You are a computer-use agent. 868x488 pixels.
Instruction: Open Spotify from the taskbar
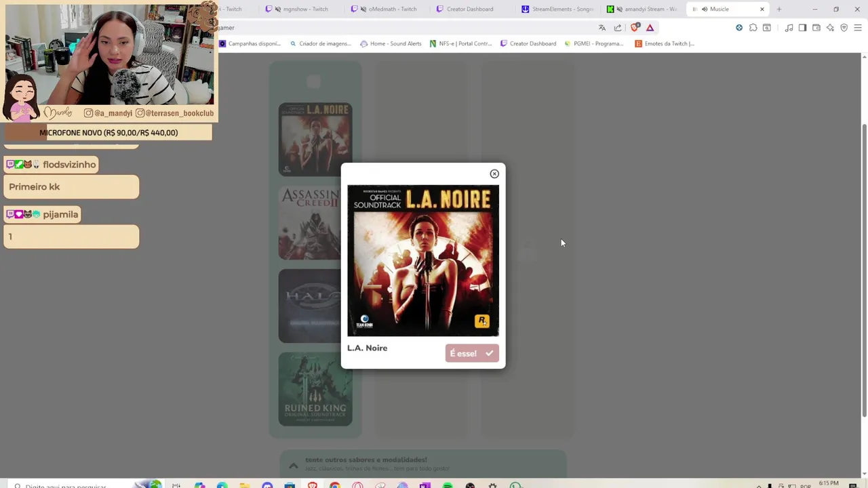click(x=448, y=485)
